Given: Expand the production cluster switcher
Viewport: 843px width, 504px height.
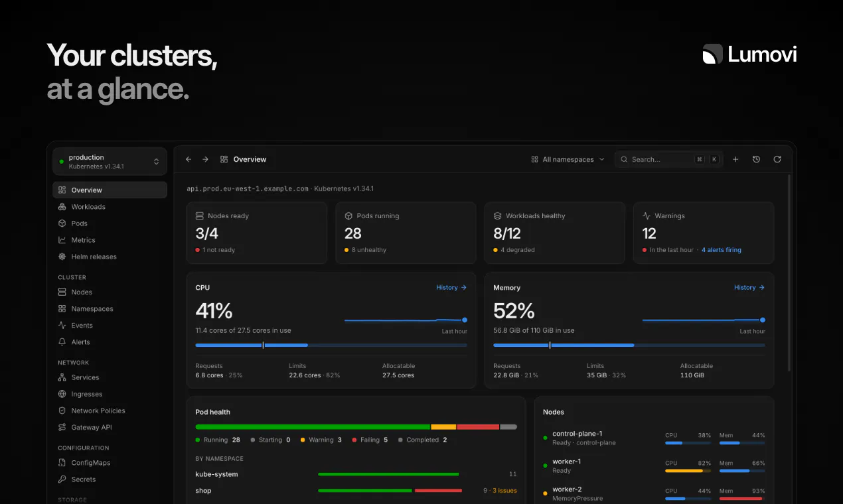Looking at the screenshot, I should (x=110, y=161).
